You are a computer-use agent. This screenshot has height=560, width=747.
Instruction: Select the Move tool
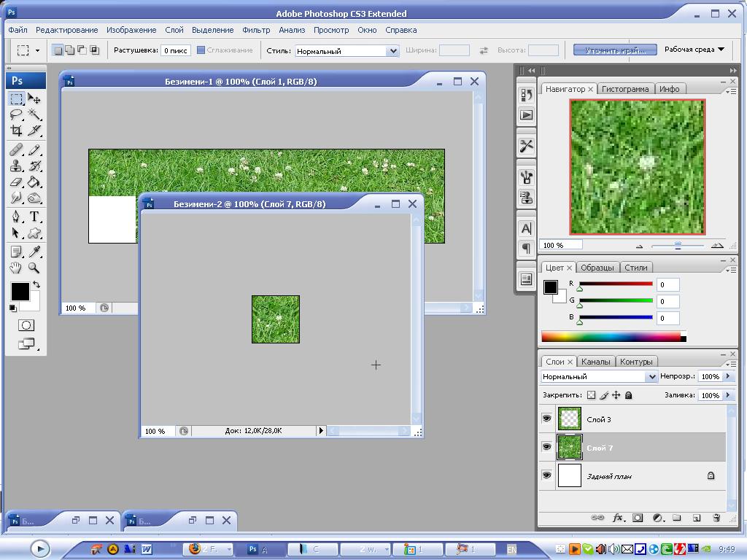click(x=34, y=99)
